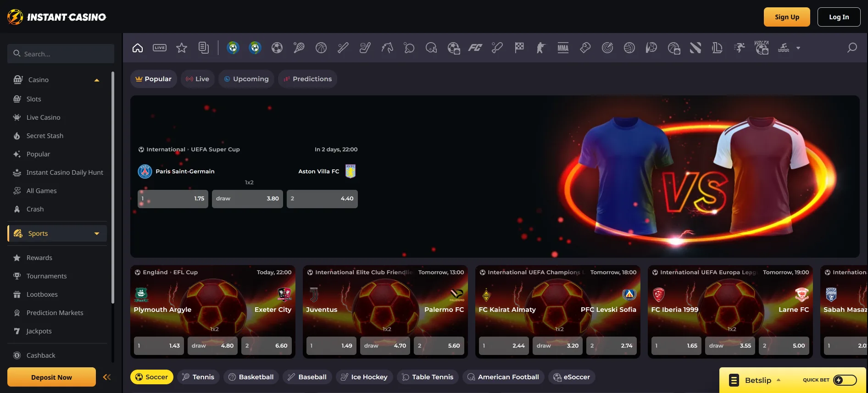This screenshot has height=393, width=868.
Task: Collapse the sidebar with double chevron
Action: tap(107, 377)
